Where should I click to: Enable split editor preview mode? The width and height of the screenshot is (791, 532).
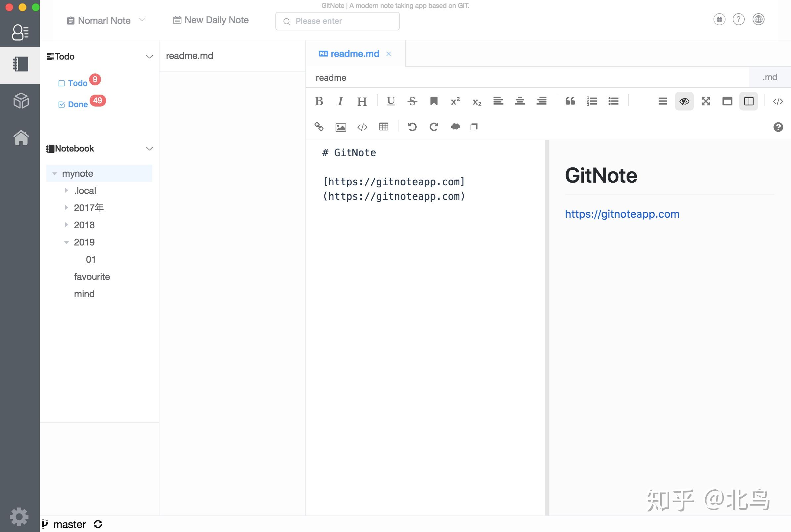[749, 101]
